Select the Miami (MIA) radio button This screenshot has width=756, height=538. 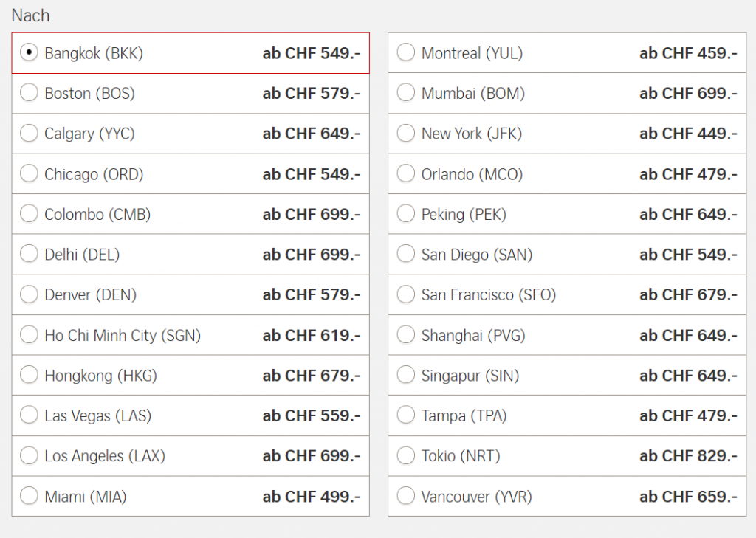coord(29,496)
